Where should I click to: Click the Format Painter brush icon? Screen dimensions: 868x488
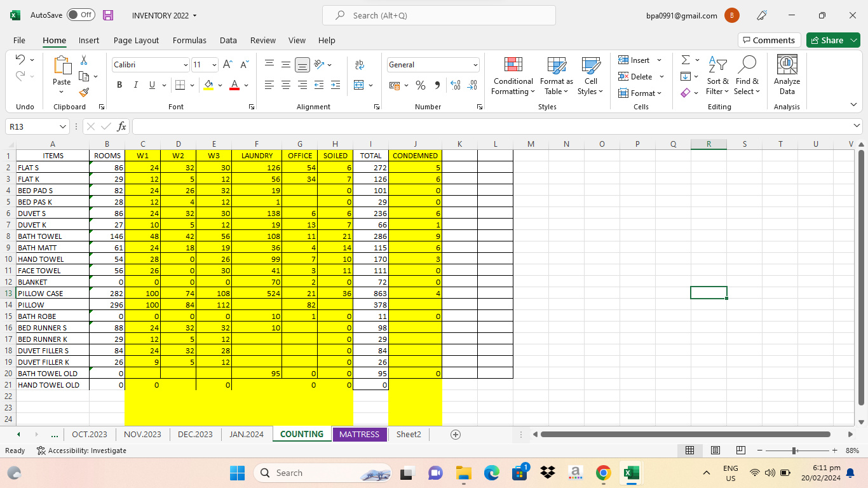(83, 91)
